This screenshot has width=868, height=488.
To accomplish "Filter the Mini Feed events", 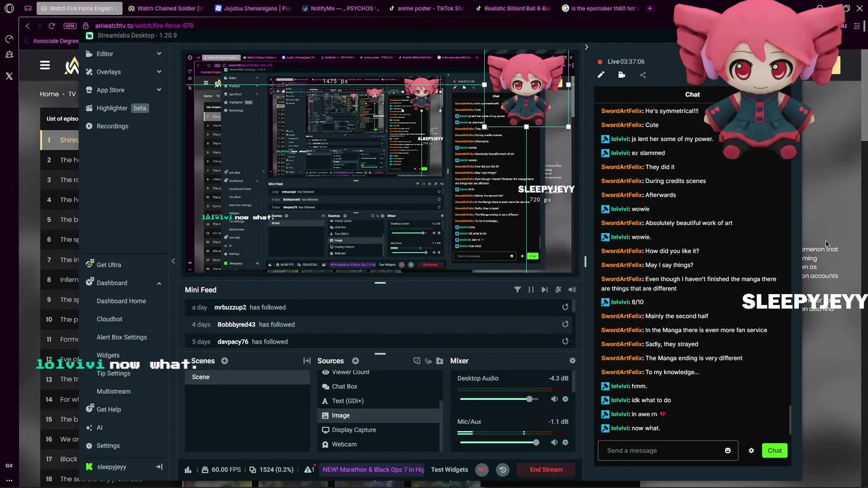I will coord(517,290).
